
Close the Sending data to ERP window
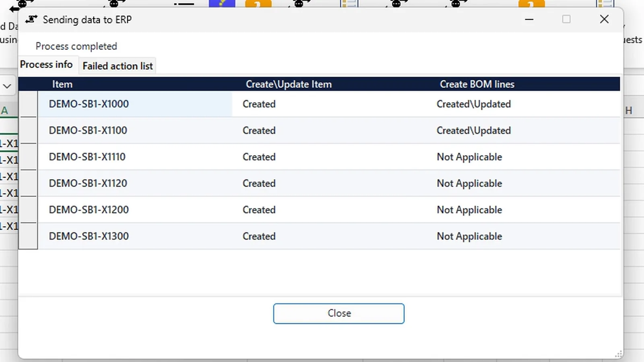pos(604,19)
